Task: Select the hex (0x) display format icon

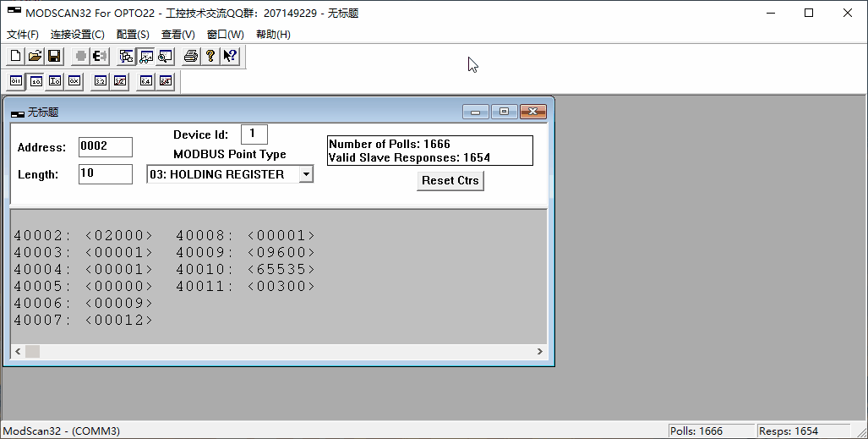Action: [74, 81]
